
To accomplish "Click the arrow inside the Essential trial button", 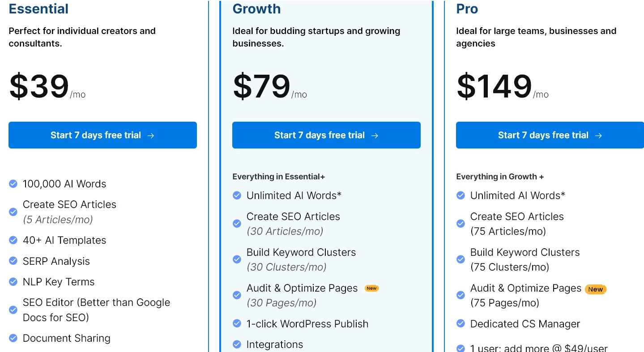I will (151, 135).
